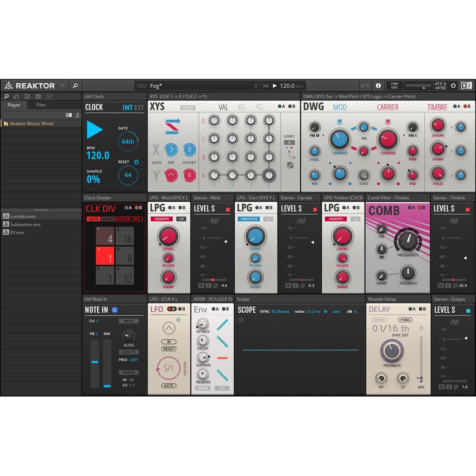This screenshot has height=476, width=476.
Task: Click the RESET button on the XYS block
Action: pos(187,108)
